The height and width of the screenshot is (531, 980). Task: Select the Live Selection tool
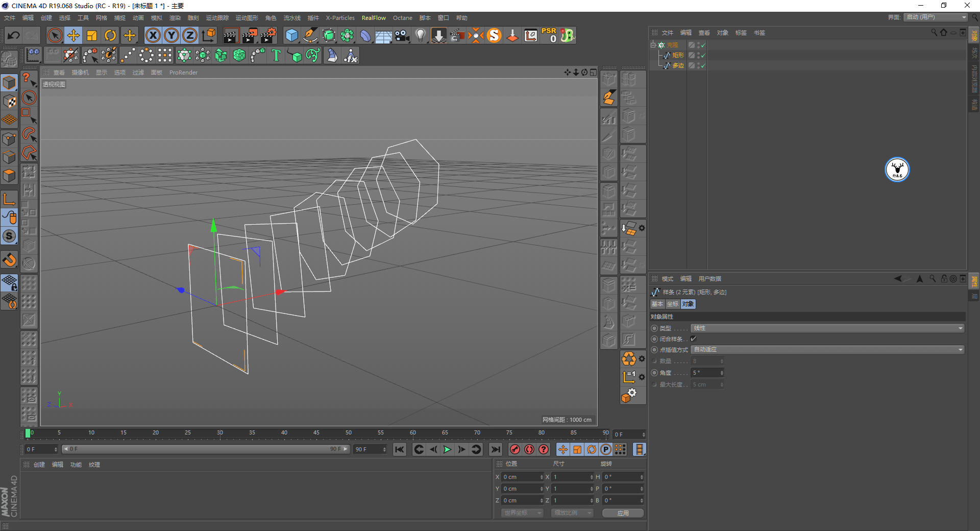[55, 35]
